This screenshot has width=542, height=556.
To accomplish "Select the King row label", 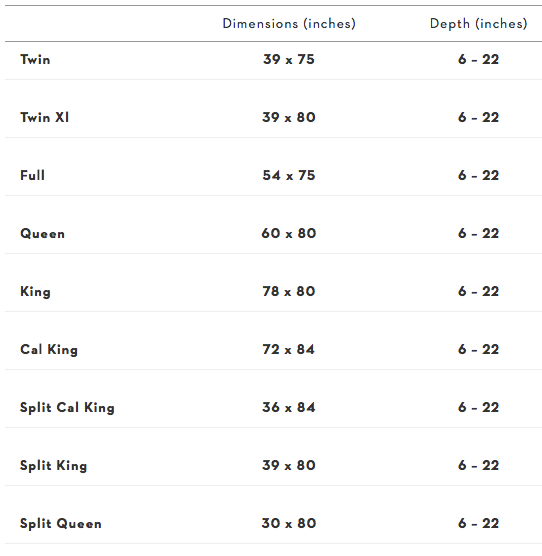I will [35, 292].
